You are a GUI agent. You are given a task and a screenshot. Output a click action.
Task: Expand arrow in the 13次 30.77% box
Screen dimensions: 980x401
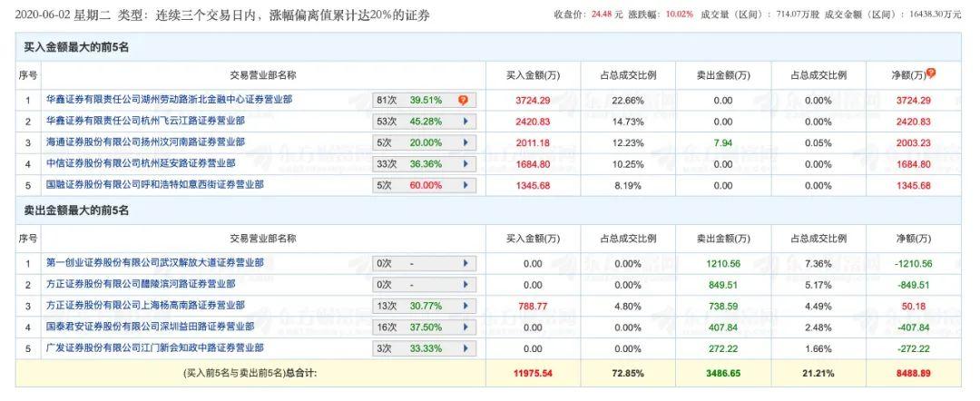point(465,306)
